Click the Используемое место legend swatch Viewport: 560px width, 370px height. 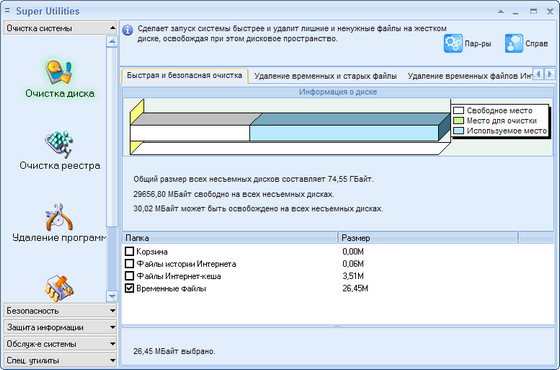point(458,131)
